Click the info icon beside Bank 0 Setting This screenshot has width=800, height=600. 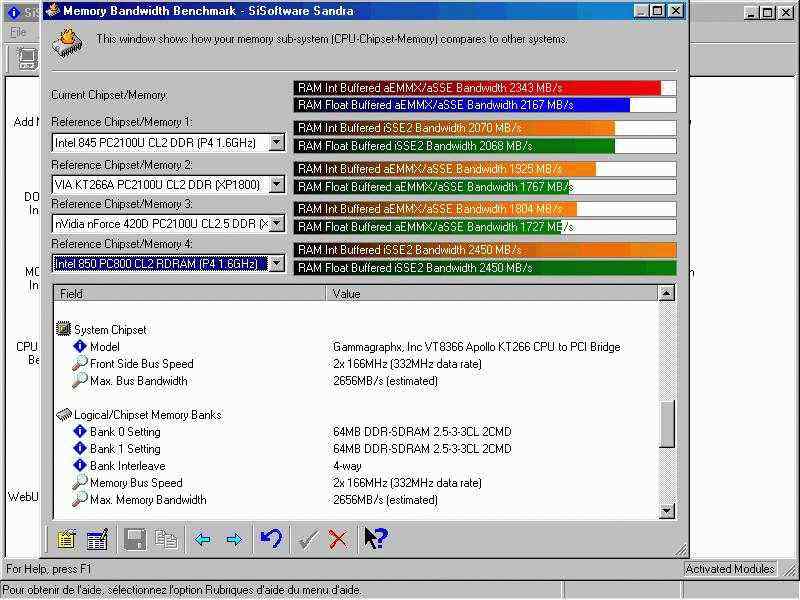tap(80, 432)
